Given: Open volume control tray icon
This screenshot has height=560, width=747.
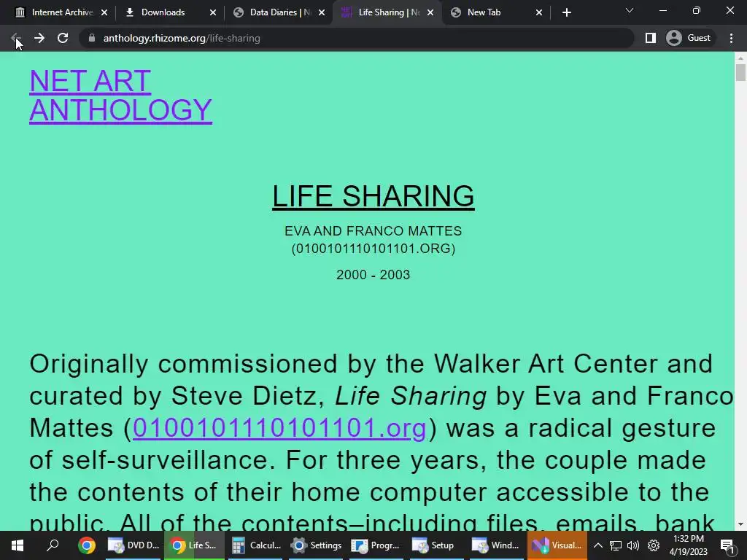Looking at the screenshot, I should tap(633, 545).
